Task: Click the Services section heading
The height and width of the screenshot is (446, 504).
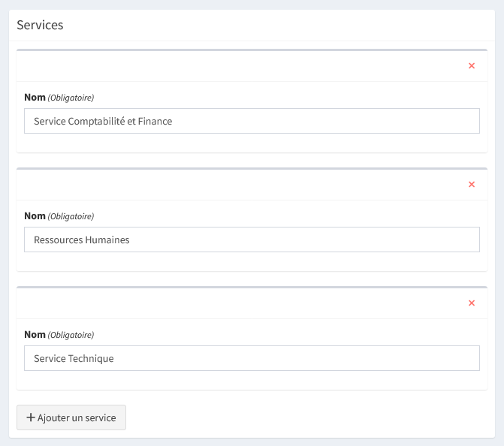Action: click(x=40, y=25)
